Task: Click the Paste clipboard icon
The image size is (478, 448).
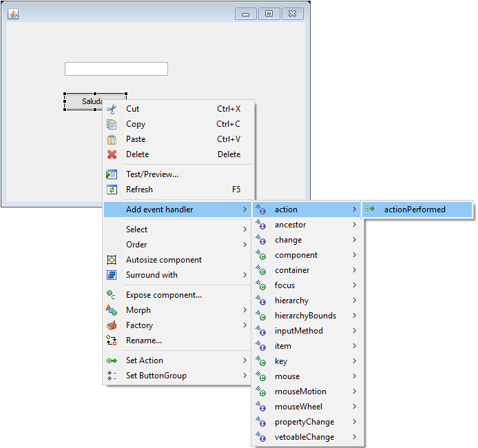Action: pyautogui.click(x=112, y=139)
